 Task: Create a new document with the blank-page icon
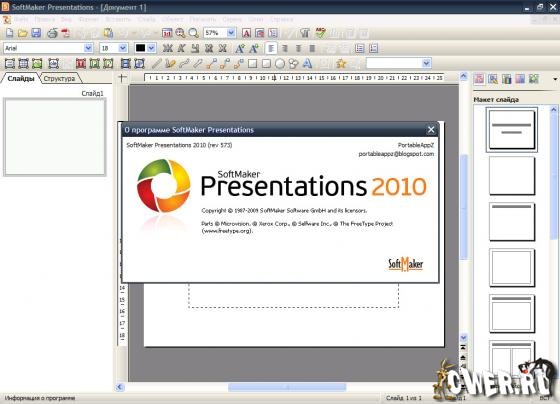(10, 33)
